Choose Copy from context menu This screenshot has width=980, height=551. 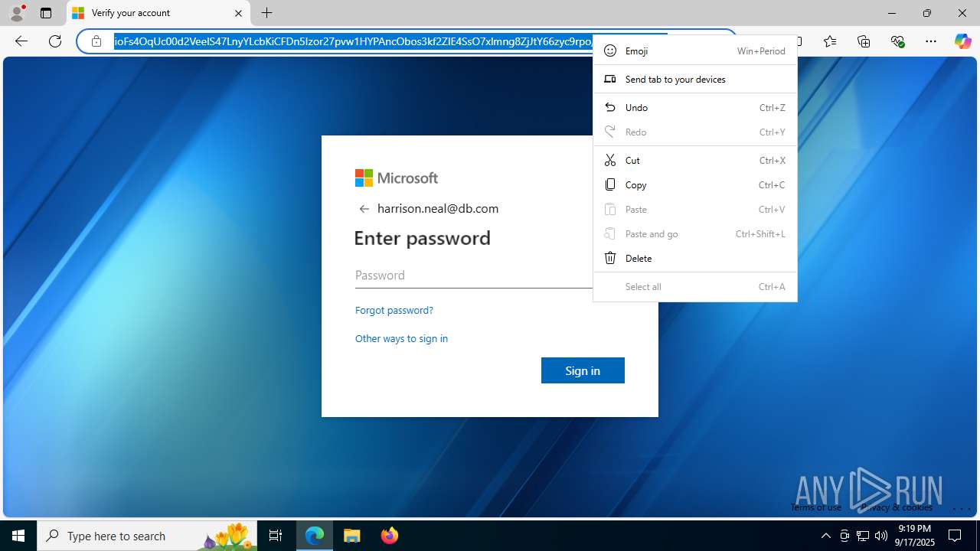[x=695, y=184]
